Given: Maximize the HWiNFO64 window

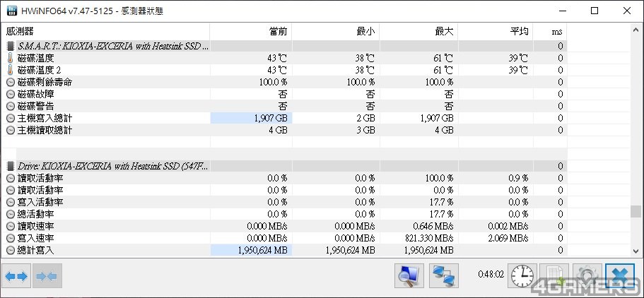Looking at the screenshot, I should (x=595, y=11).
